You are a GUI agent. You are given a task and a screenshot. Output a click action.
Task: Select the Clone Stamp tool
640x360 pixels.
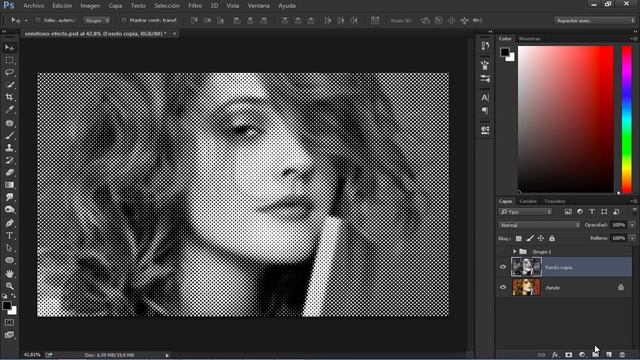click(x=9, y=148)
